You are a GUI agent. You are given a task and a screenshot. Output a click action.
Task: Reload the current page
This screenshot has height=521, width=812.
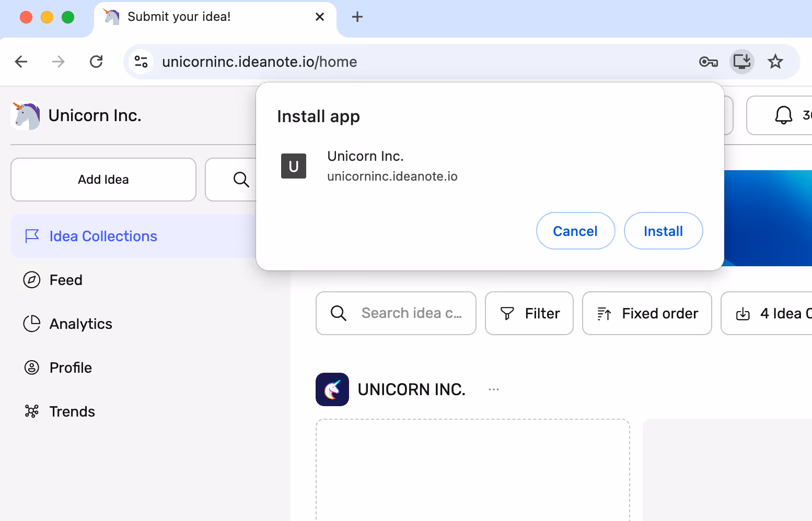coord(96,62)
